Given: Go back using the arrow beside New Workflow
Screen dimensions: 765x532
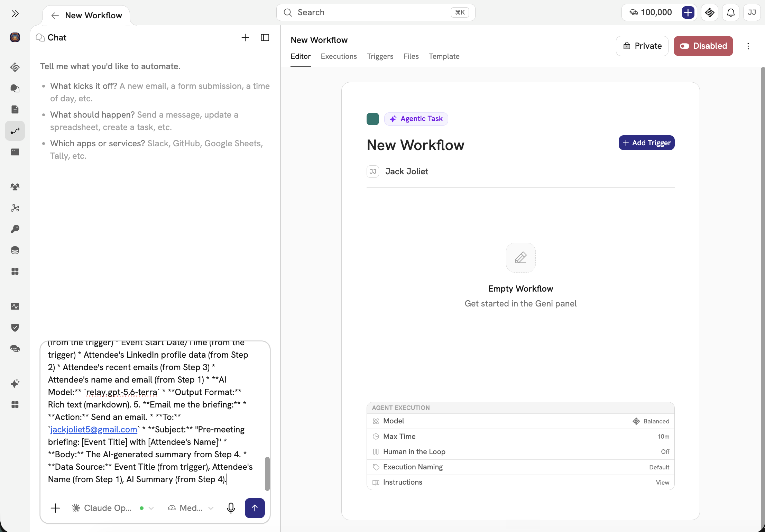Looking at the screenshot, I should [55, 16].
